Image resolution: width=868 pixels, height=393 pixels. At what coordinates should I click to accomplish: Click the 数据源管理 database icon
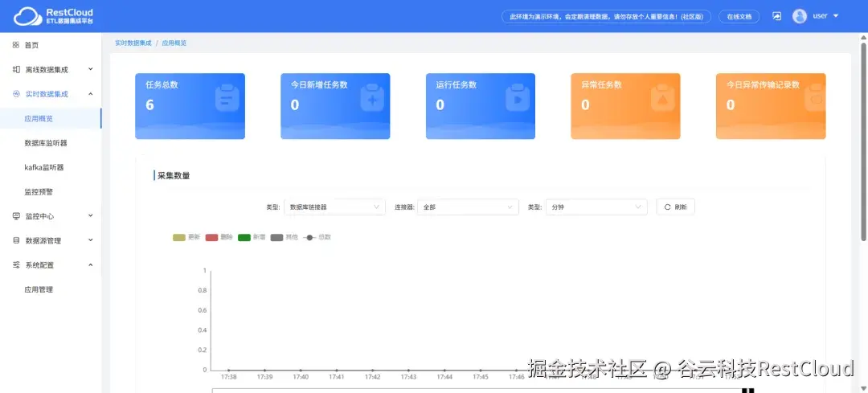click(x=16, y=241)
